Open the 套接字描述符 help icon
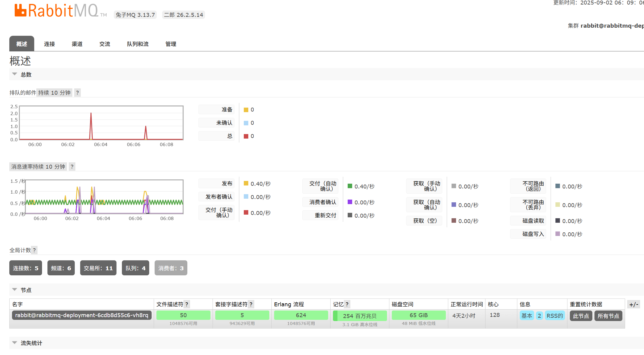Viewport: 644px width, 355px height. click(x=251, y=304)
